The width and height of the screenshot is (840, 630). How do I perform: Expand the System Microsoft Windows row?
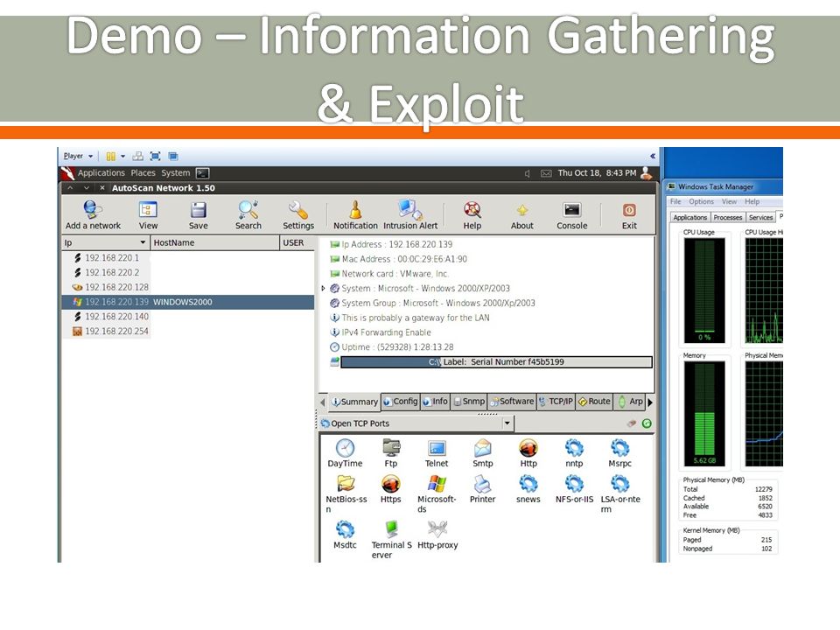coord(323,288)
